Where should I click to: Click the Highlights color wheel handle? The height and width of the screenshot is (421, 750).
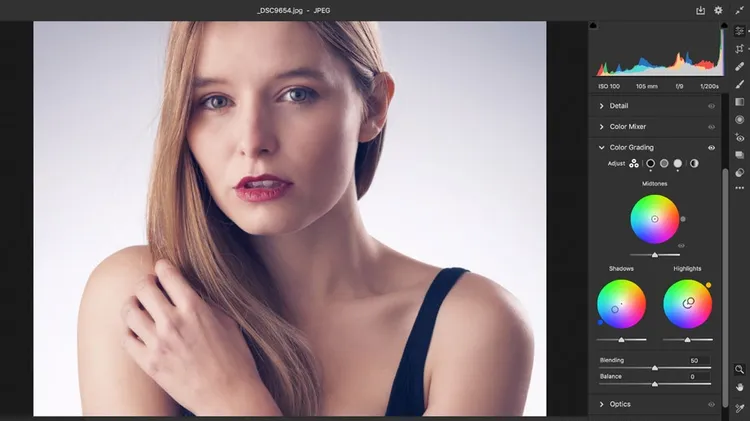coord(691,301)
